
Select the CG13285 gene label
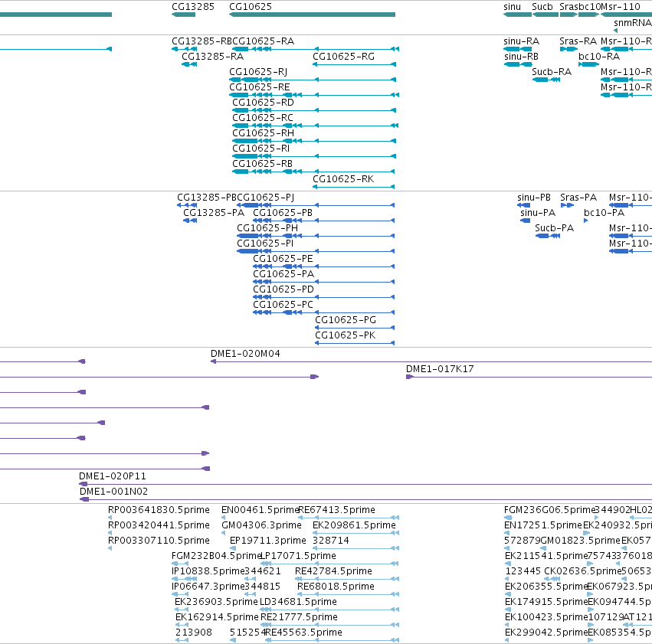(193, 7)
